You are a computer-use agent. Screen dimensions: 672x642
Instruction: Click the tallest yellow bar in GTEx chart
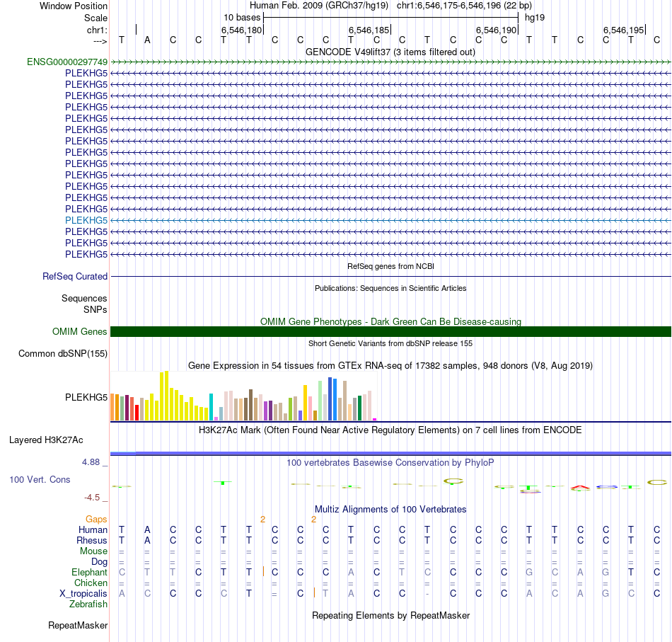coord(167,396)
